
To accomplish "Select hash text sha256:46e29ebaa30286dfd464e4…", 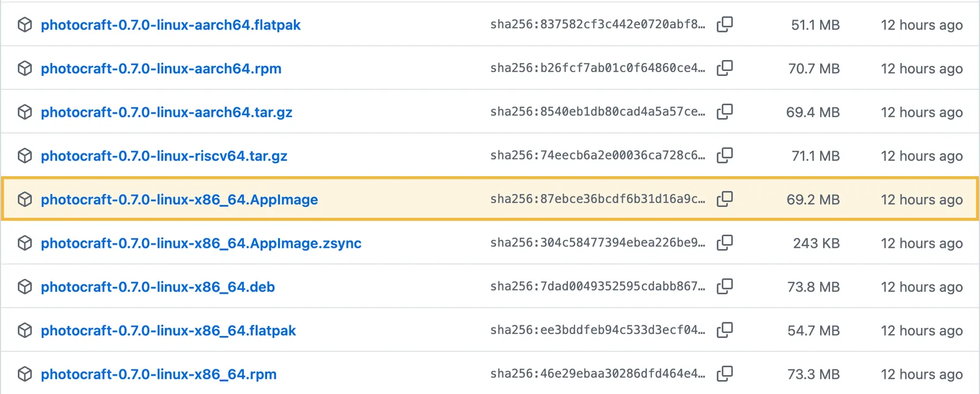I will (598, 374).
